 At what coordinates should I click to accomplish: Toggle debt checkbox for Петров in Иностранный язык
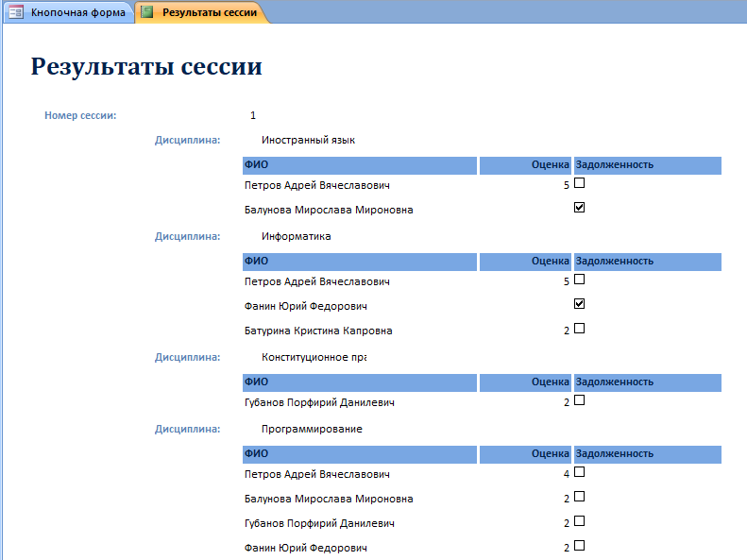tap(579, 183)
